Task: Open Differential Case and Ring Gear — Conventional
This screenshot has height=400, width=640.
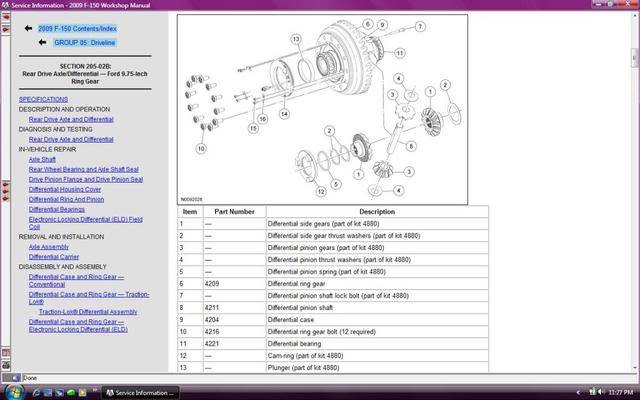Action: (x=76, y=280)
